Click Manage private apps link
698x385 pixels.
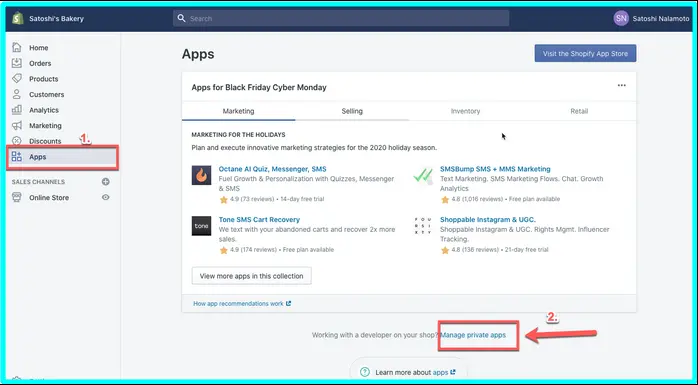coord(473,335)
